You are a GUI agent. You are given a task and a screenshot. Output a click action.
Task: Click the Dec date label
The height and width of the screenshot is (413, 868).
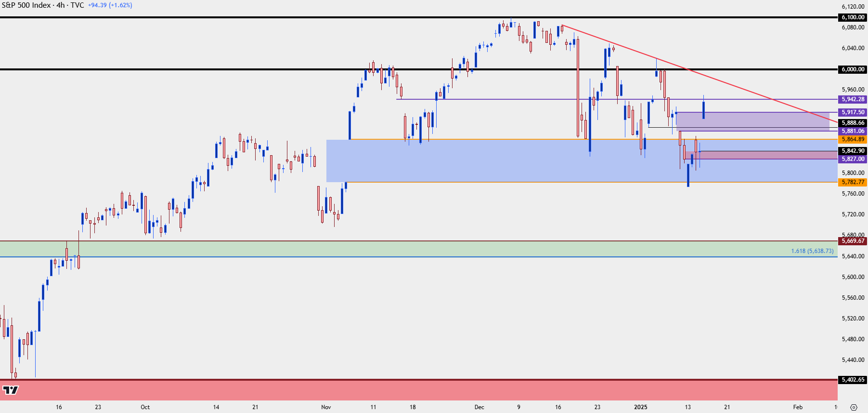click(479, 407)
